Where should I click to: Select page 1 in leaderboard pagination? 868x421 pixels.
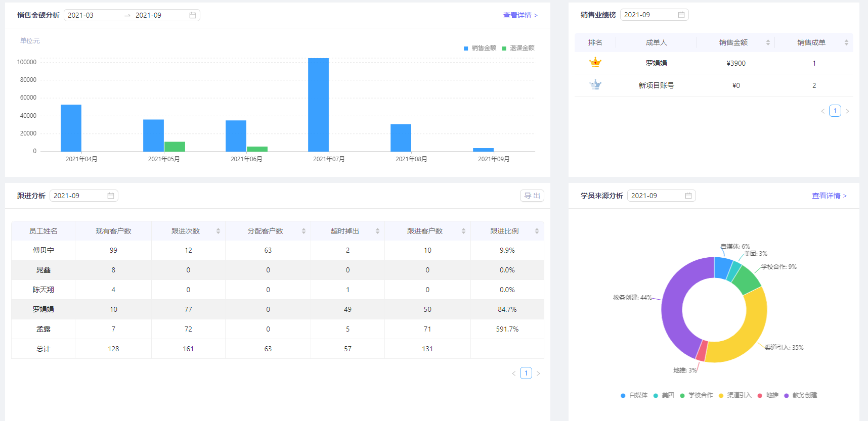pos(835,111)
